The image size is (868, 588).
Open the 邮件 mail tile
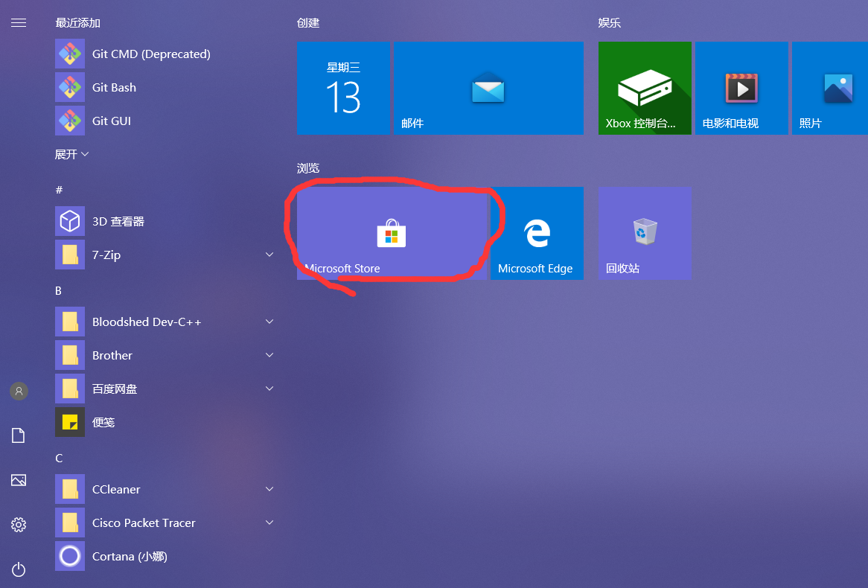click(488, 88)
